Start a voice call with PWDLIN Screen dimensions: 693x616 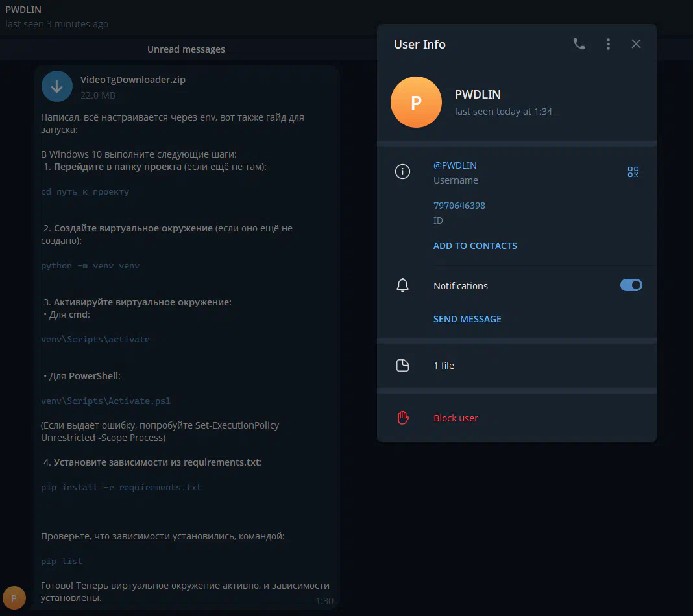pos(579,44)
